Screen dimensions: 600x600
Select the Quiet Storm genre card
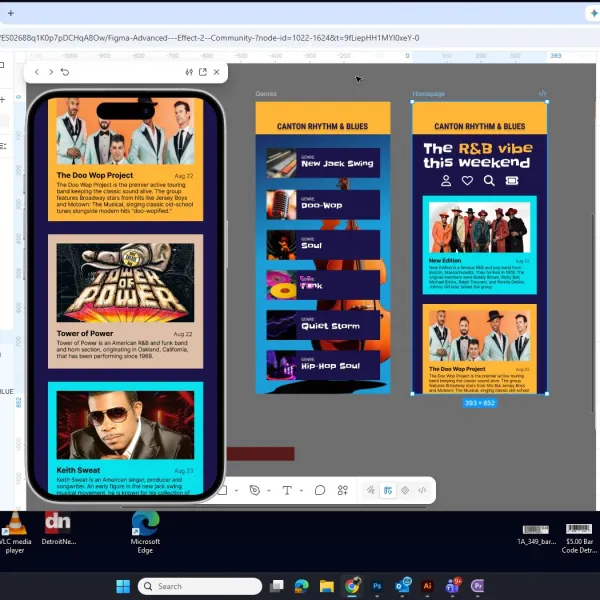(323, 325)
